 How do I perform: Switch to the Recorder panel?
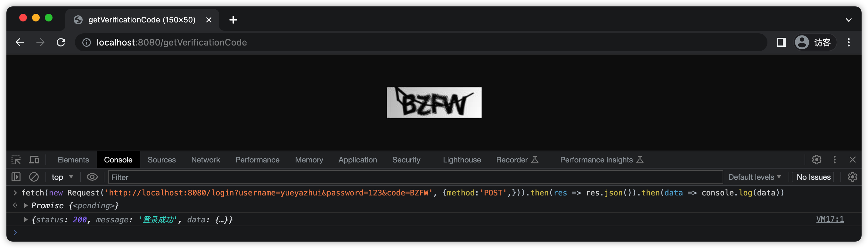(x=517, y=160)
